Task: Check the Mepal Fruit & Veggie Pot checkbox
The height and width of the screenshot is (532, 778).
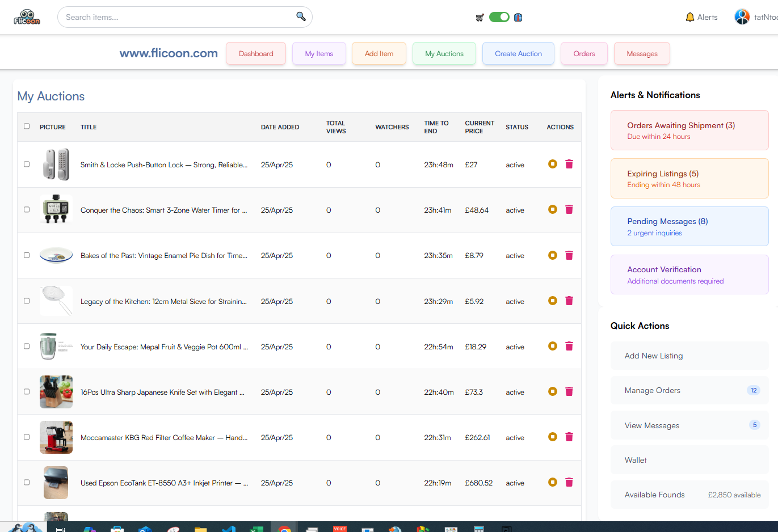Action: point(27,346)
